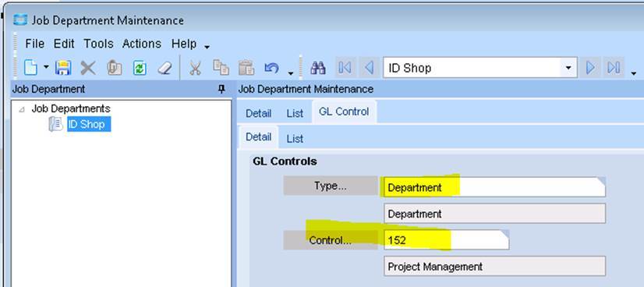
Task: Open the ID Shop navigation dropdown
Action: 568,68
